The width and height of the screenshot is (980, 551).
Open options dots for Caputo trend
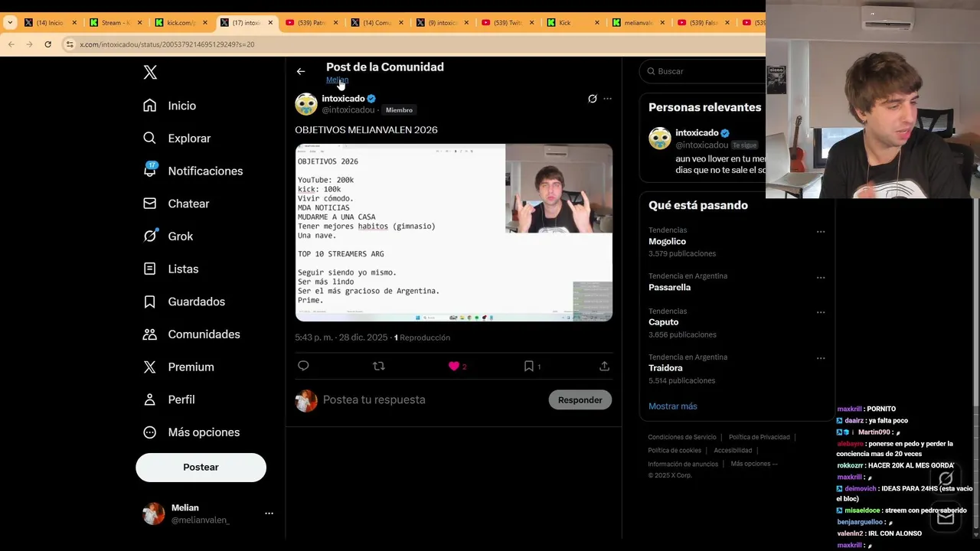click(821, 312)
